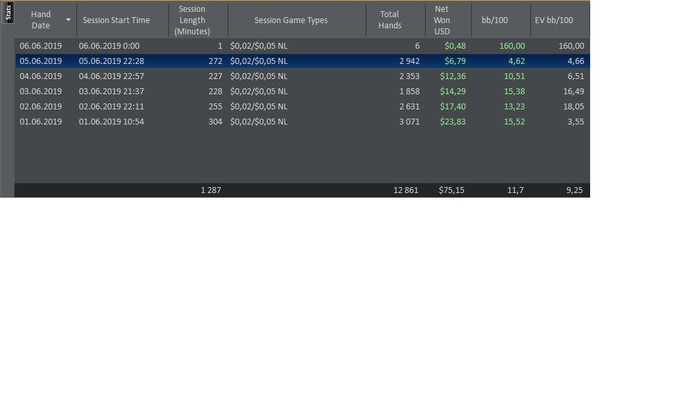The width and height of the screenshot is (700, 394).
Task: Open the vertical Stats side tab
Action: coord(8,12)
